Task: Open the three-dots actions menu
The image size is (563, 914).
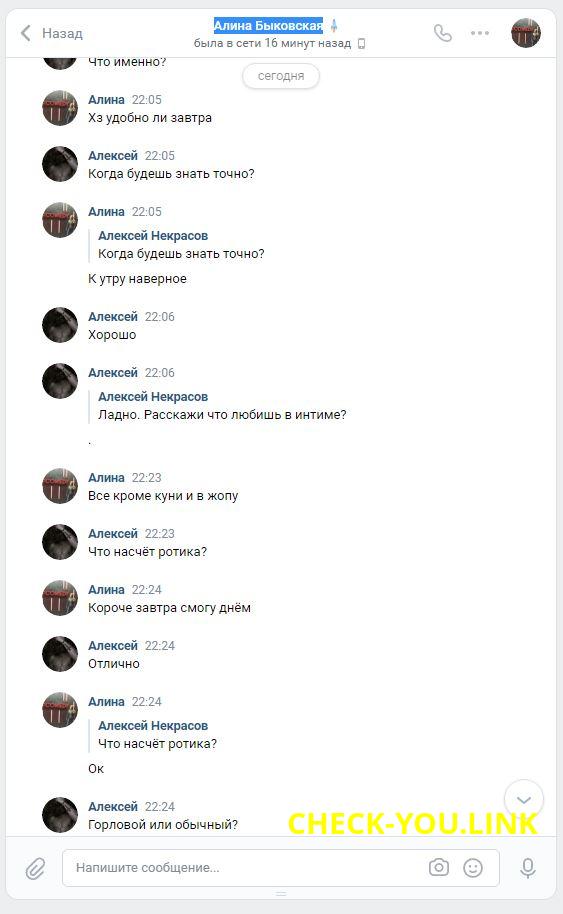Action: [x=480, y=33]
